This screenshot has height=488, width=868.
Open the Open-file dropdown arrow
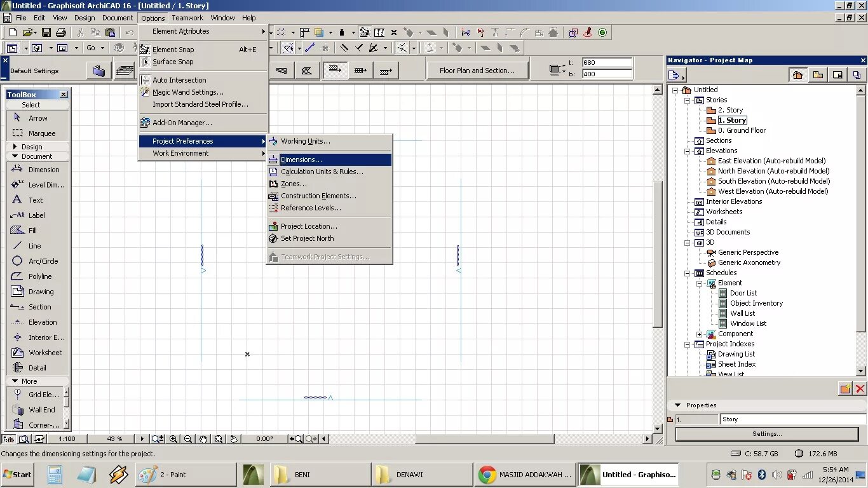36,32
